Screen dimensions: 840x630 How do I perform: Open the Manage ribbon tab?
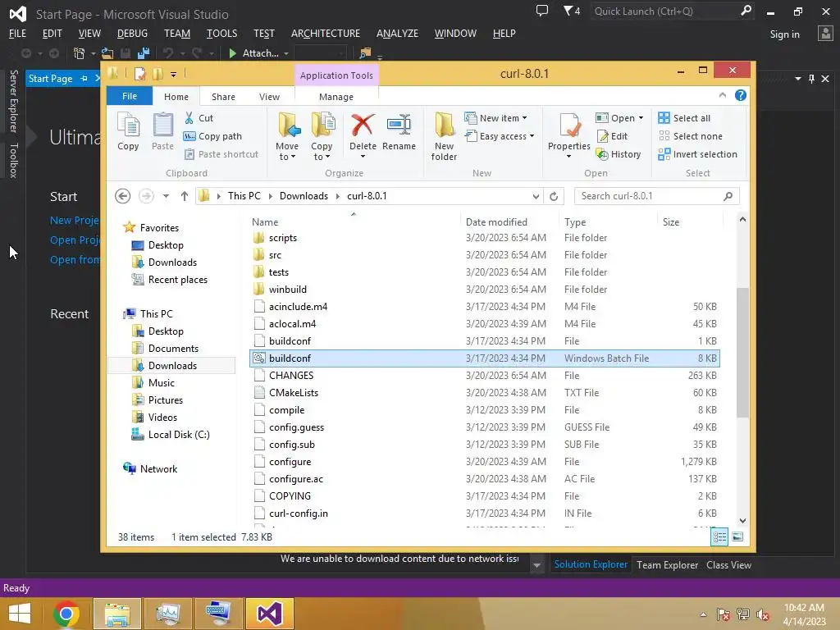[336, 97]
